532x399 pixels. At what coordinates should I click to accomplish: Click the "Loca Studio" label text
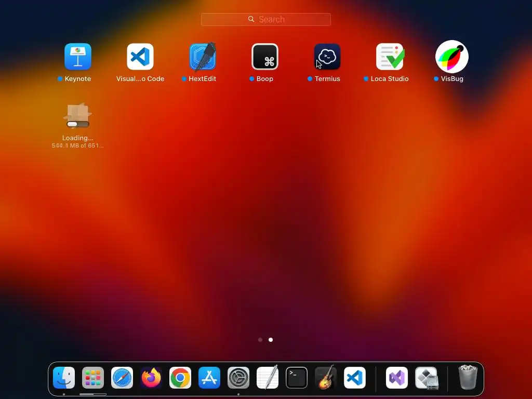tap(390, 79)
